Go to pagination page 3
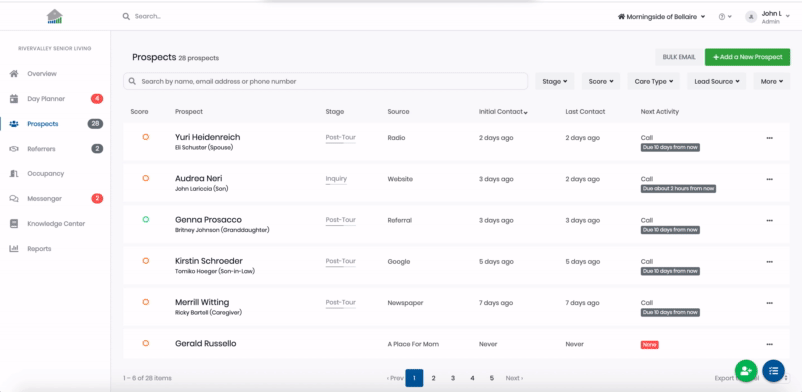This screenshot has width=802, height=392. coord(453,378)
